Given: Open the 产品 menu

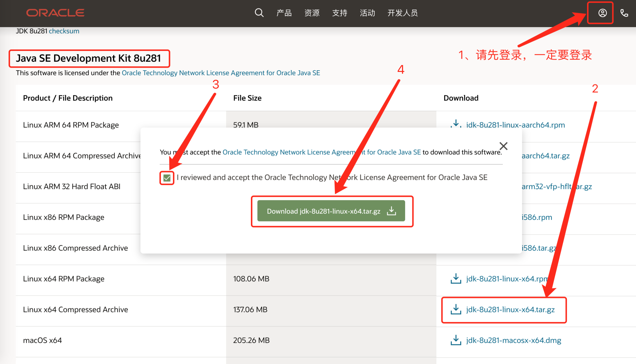Looking at the screenshot, I should point(284,13).
